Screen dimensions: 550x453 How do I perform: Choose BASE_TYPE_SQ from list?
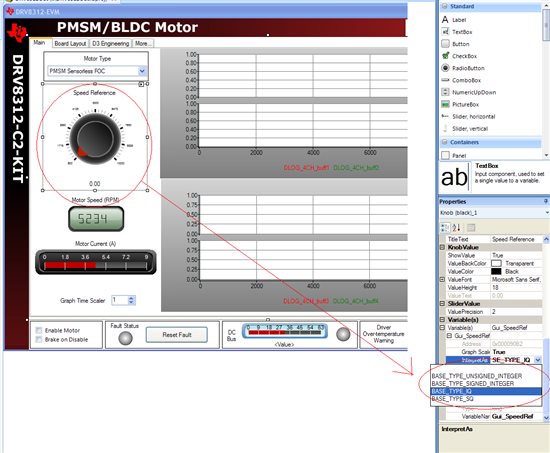(486, 399)
